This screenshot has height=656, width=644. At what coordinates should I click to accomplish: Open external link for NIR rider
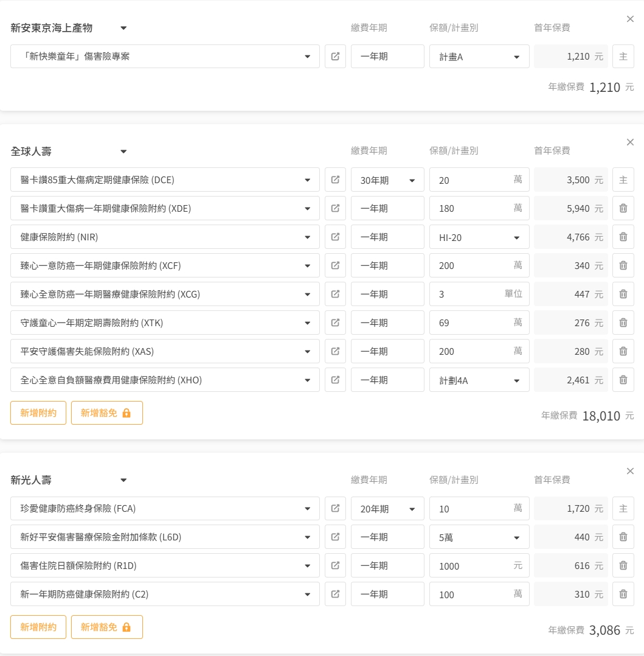[336, 237]
